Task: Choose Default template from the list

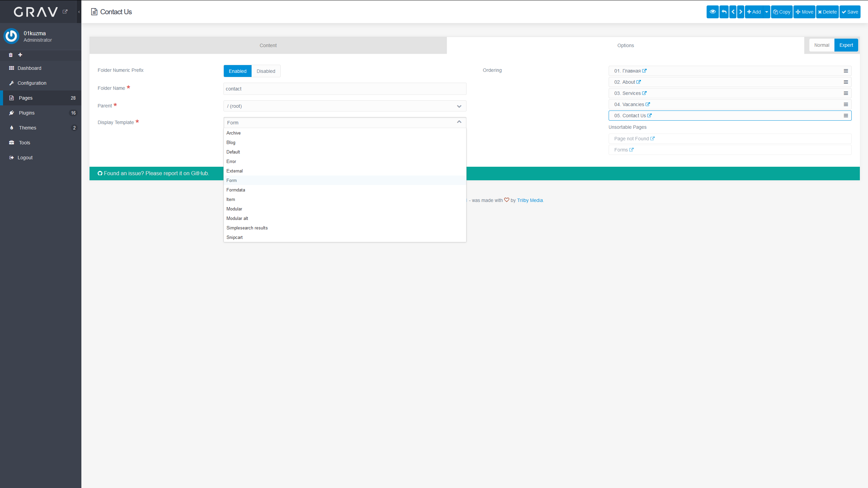Action: pos(345,152)
